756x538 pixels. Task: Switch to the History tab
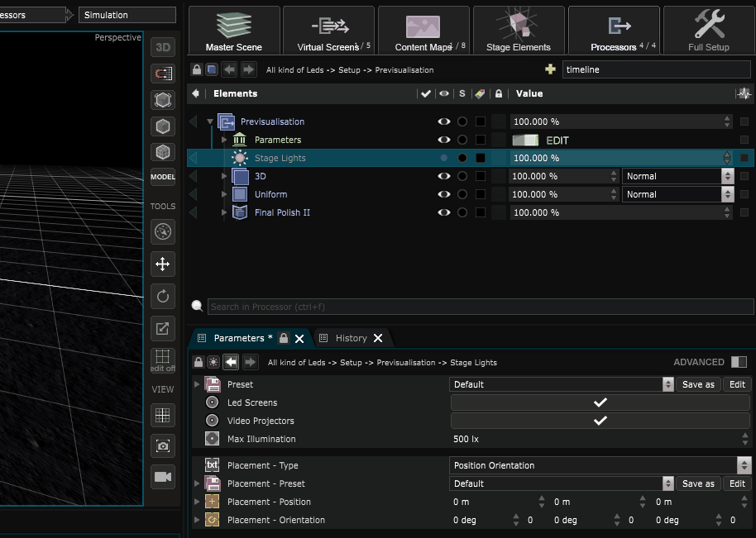[351, 338]
